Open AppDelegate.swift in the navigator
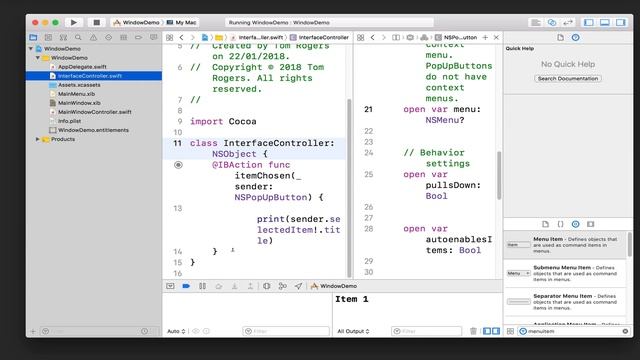 (82, 67)
